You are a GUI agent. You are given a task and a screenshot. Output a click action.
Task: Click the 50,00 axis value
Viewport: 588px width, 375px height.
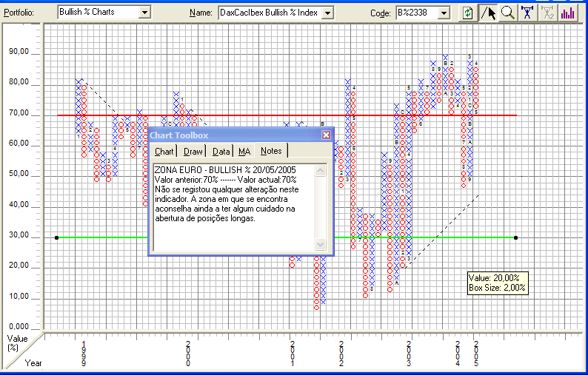coord(19,174)
